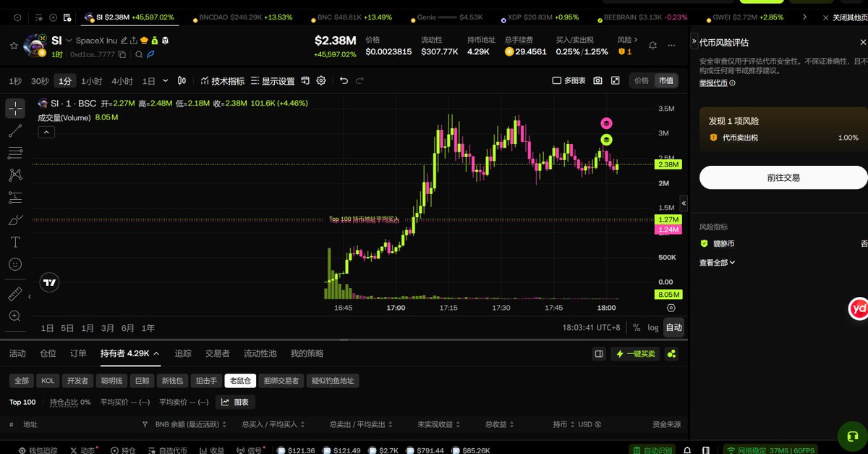Open 技术指标 technical indicators

[x=222, y=80]
